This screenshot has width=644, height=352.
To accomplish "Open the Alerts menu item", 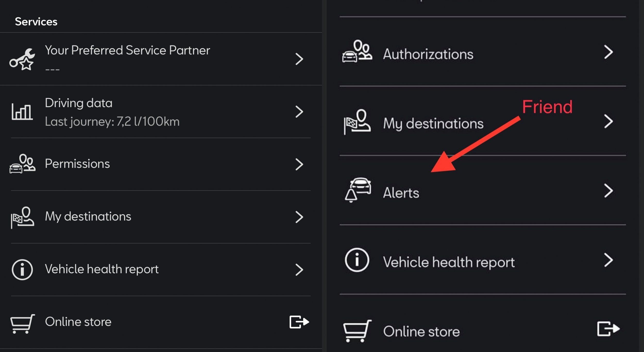I will (x=401, y=193).
